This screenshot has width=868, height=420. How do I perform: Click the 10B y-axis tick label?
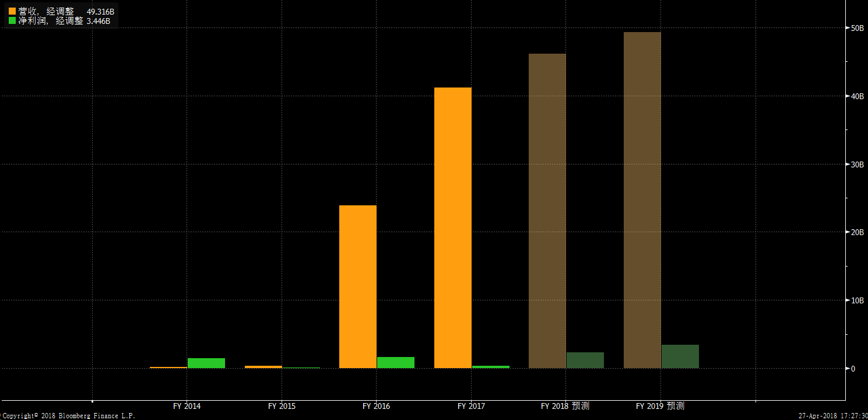click(x=857, y=300)
